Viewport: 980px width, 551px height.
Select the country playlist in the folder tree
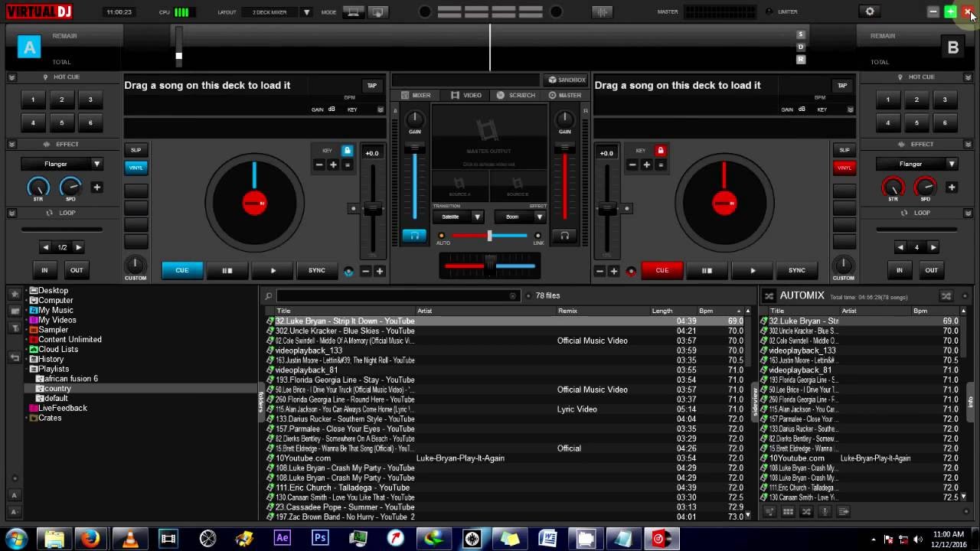tap(57, 389)
